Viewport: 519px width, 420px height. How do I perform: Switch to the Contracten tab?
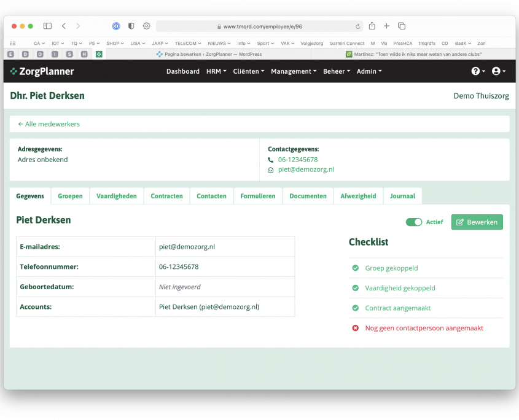coord(166,195)
